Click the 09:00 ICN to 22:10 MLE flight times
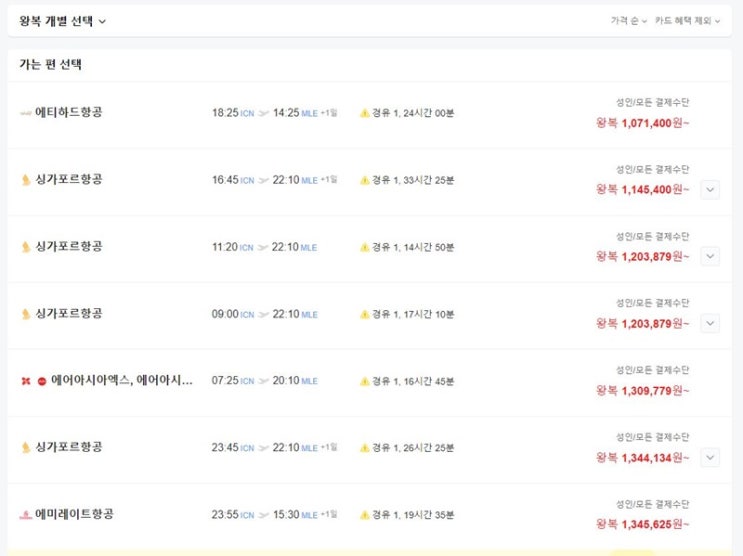 point(264,314)
